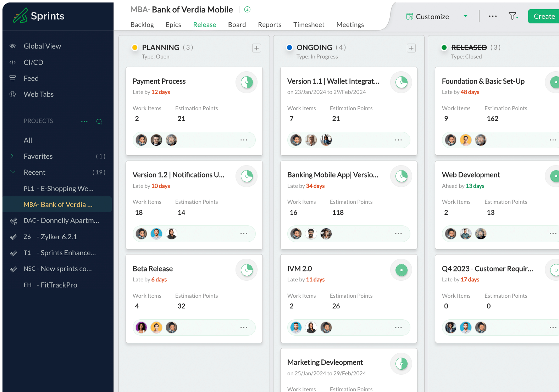Open Banking Mobile App card ellipsis
This screenshot has width=559, height=392.
398,234
